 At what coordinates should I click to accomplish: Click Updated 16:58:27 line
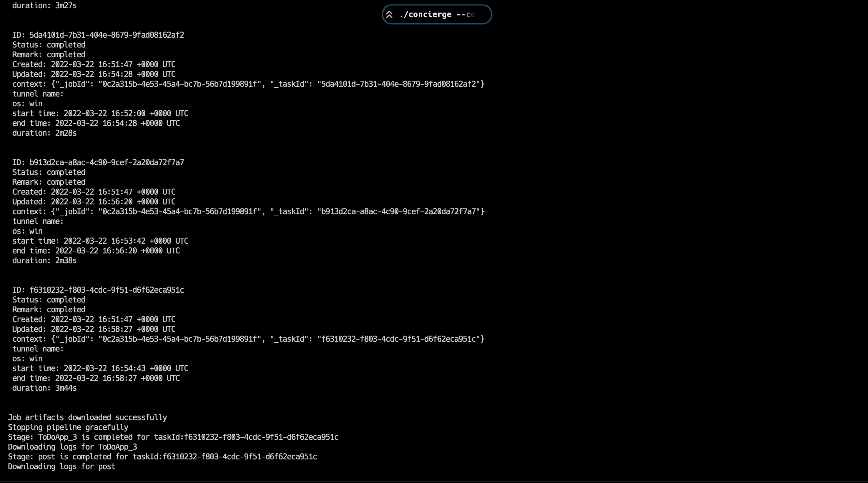point(94,329)
